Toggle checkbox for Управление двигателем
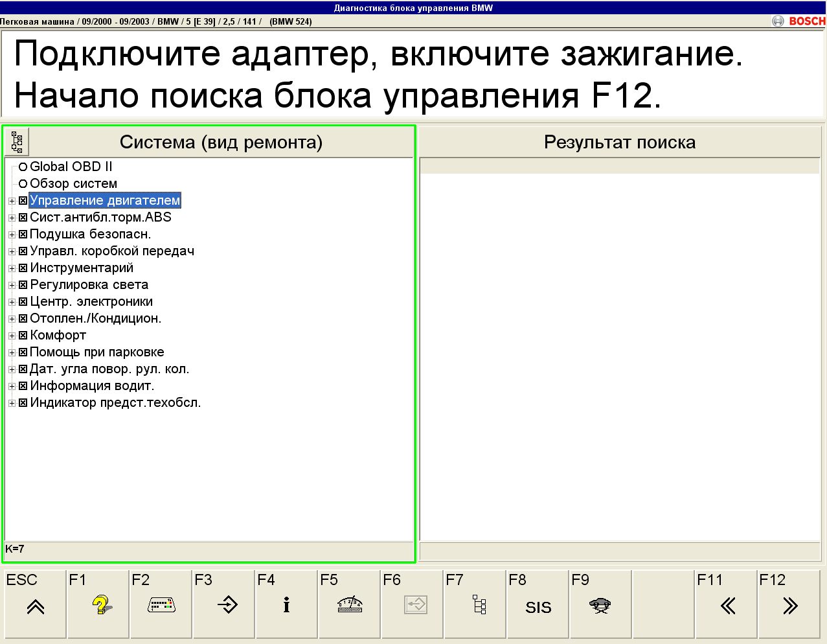 tap(23, 201)
